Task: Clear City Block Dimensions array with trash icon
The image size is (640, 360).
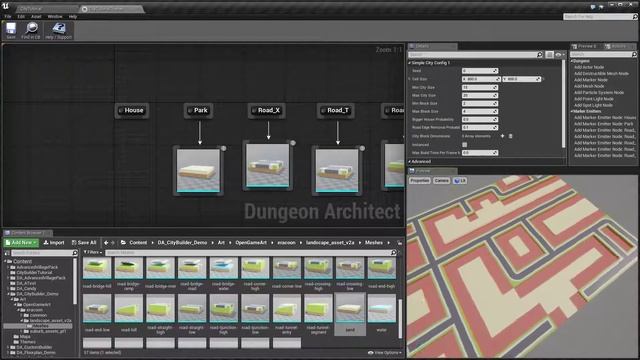Action: tap(510, 136)
